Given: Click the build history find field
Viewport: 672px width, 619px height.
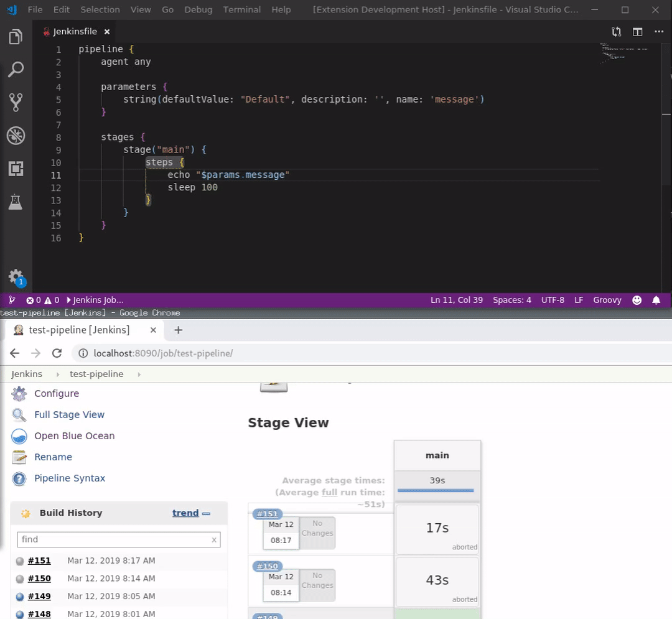Looking at the screenshot, I should tap(119, 539).
